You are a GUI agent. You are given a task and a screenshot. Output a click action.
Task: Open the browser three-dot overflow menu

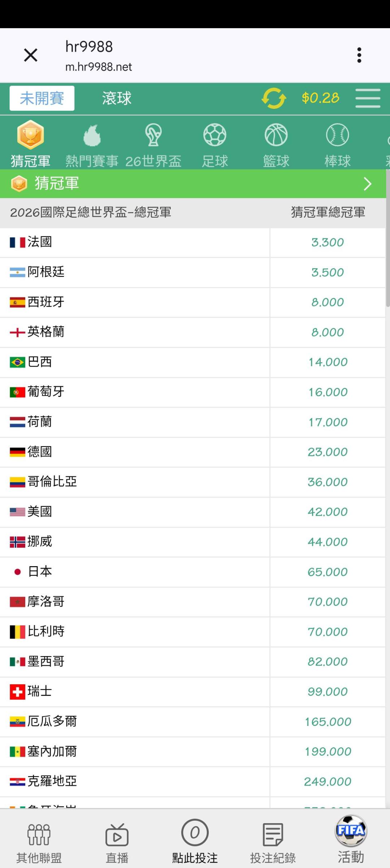point(359,55)
